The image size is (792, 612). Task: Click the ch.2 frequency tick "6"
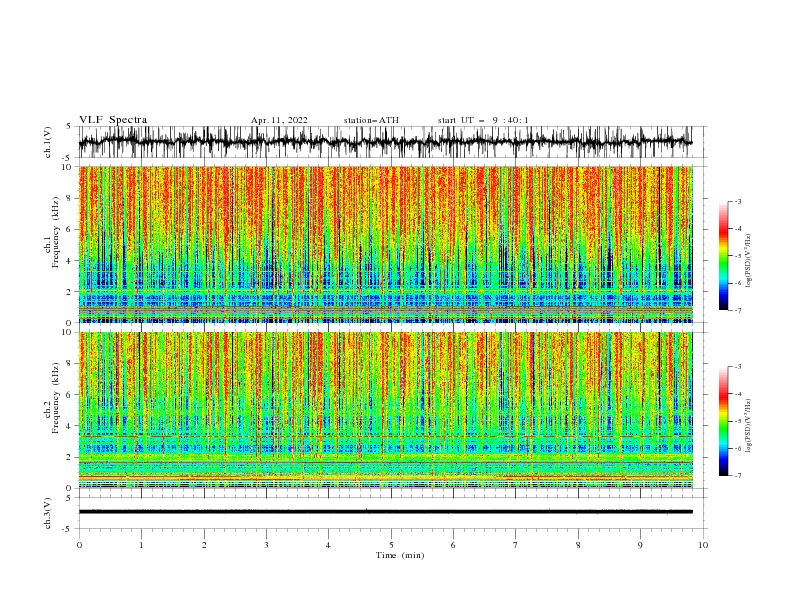coord(70,394)
